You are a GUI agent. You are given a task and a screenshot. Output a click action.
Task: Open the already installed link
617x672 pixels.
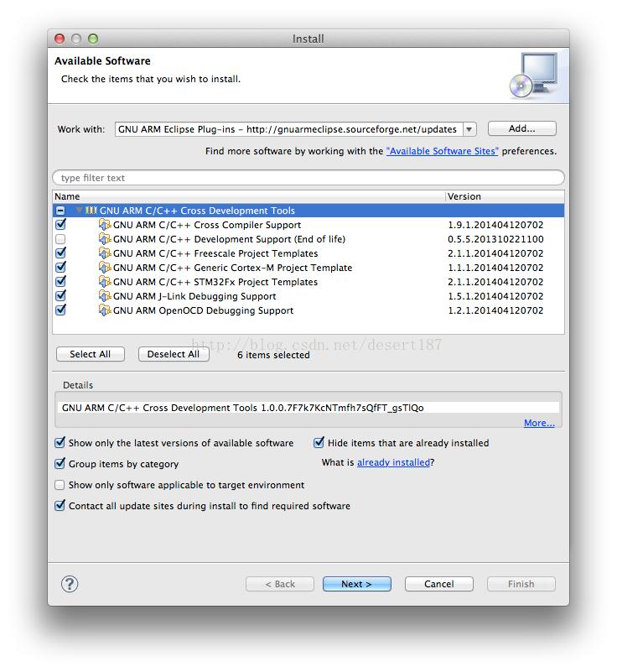pyautogui.click(x=393, y=462)
